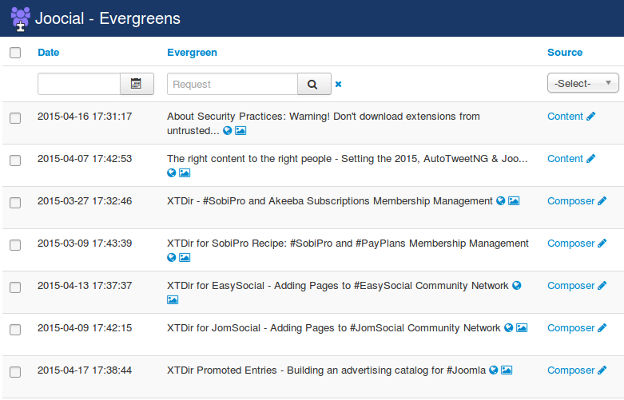Click pencil edit icon on 2015-04-16 row

click(x=591, y=116)
